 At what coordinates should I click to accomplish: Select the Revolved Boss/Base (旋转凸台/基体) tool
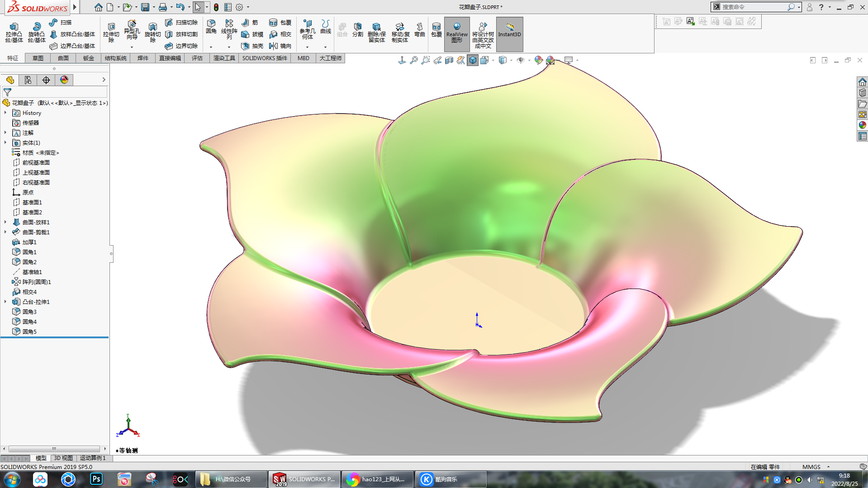click(37, 33)
